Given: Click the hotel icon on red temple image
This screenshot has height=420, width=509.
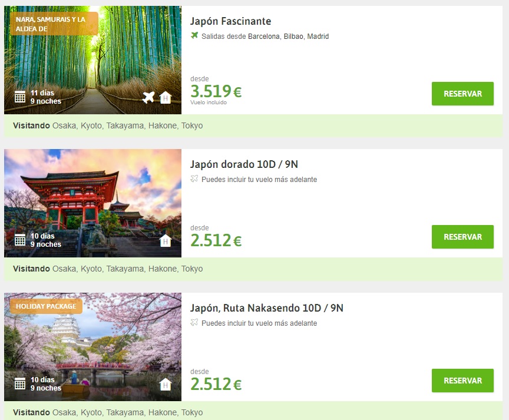Looking at the screenshot, I should [165, 240].
